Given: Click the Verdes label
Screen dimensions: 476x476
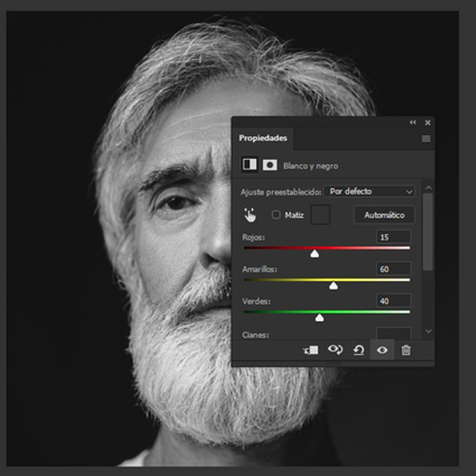Looking at the screenshot, I should (x=256, y=302).
